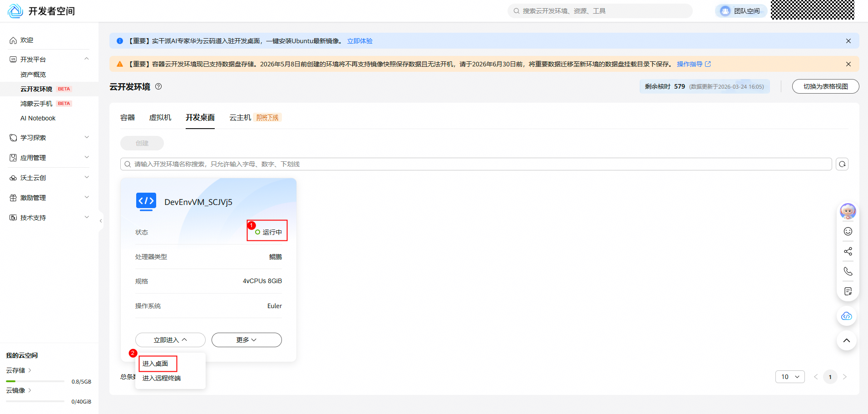The height and width of the screenshot is (414, 868).
Task: Close the blue Ubuntu notice banner
Action: (x=848, y=41)
